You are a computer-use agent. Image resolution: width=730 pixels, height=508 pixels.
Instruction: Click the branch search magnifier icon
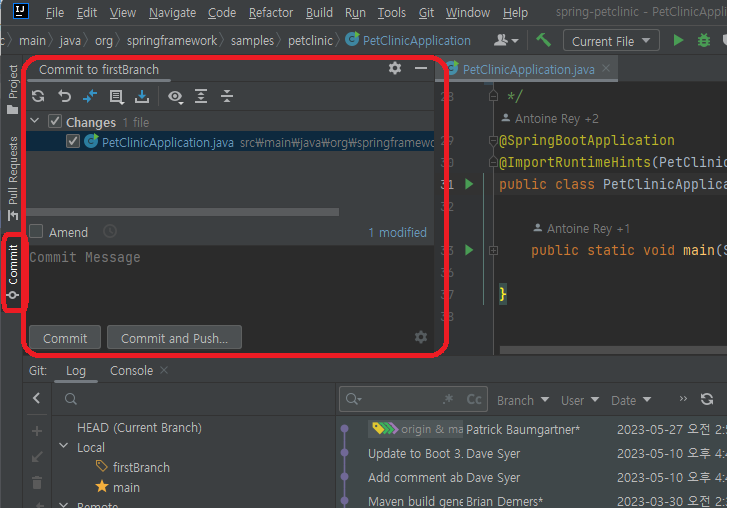pos(71,399)
